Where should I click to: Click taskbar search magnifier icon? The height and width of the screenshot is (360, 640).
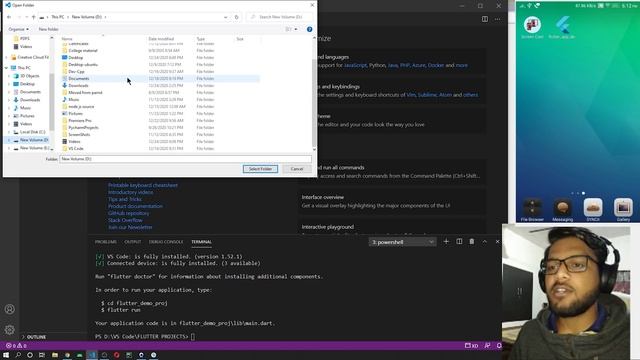point(18,356)
